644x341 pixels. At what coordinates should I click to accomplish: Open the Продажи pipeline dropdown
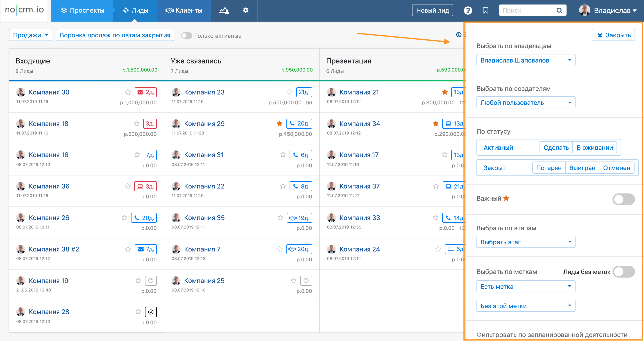[x=30, y=35]
